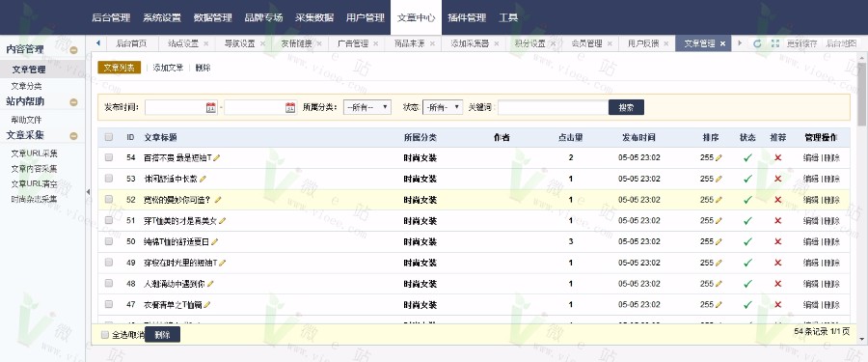Close the 广告管理 tab
The width and height of the screenshot is (868, 362).
(x=375, y=43)
